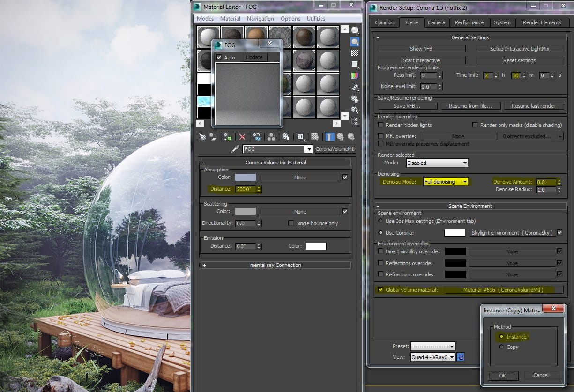574x392 pixels.
Task: Open the Denoise Mode dropdown
Action: point(446,182)
